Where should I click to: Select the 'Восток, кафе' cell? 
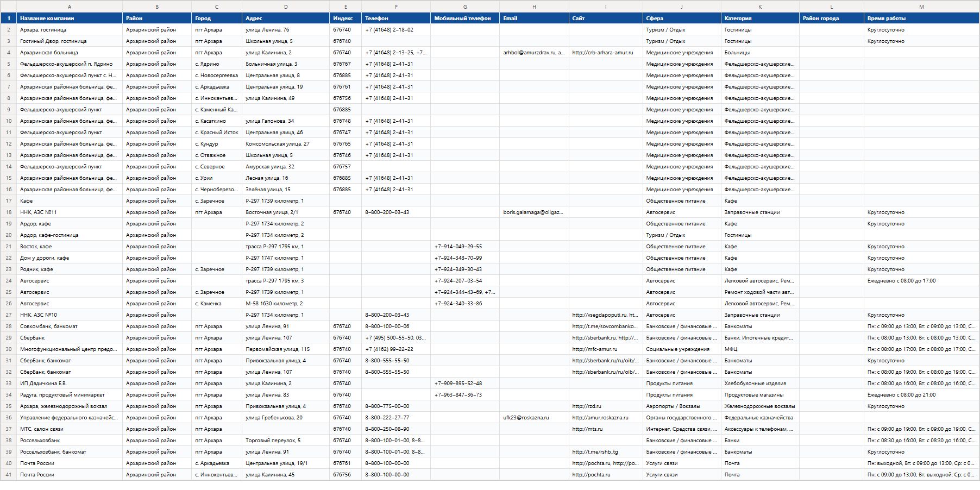click(70, 247)
